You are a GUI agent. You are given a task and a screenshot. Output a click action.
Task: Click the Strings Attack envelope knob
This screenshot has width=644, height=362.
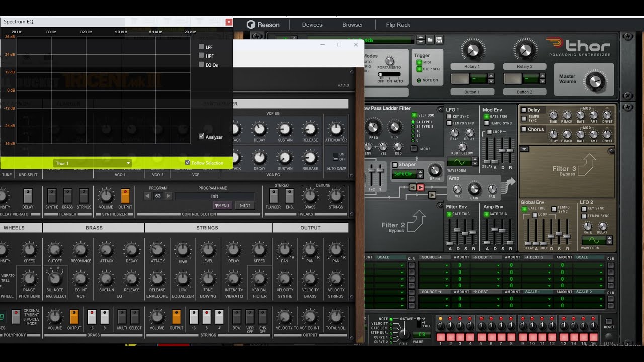[x=157, y=249]
